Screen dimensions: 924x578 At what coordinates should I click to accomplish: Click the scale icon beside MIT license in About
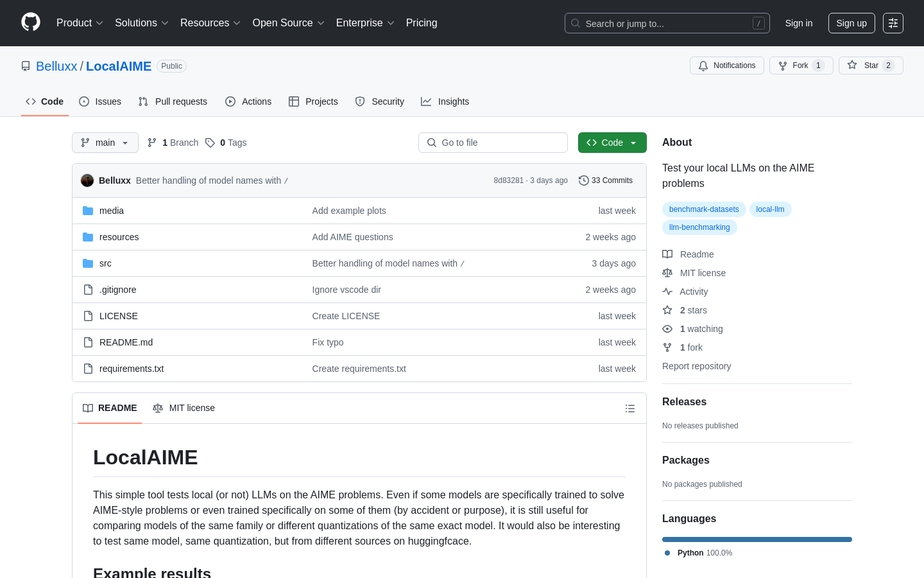[x=667, y=273]
